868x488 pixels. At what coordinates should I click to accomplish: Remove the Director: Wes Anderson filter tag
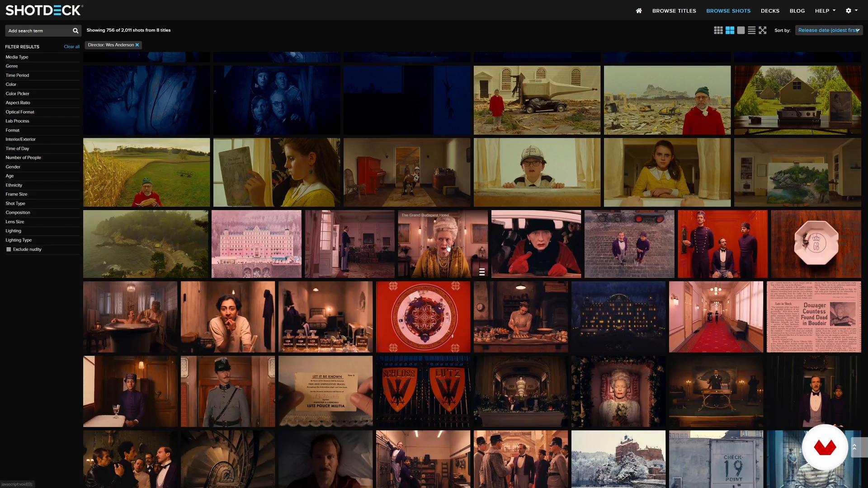(137, 45)
